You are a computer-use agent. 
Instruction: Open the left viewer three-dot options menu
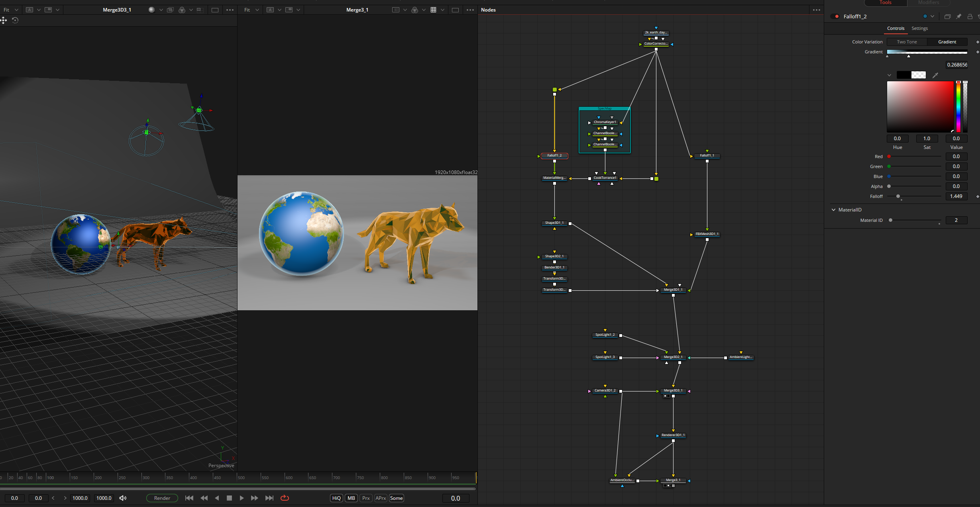[230, 10]
